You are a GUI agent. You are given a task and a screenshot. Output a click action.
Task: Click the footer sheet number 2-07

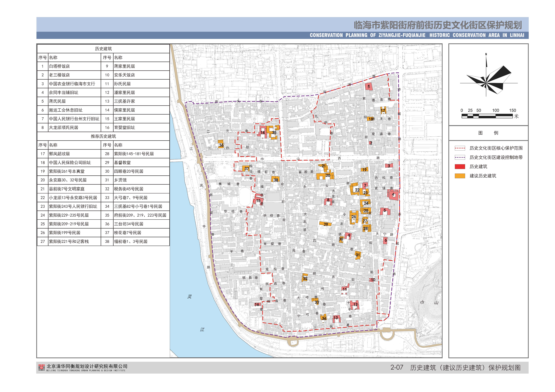[397, 367]
